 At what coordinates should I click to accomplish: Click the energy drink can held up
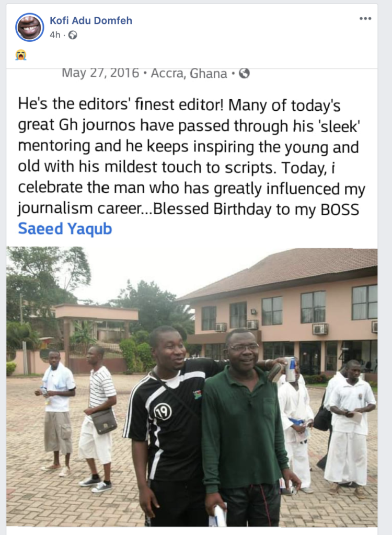point(290,369)
